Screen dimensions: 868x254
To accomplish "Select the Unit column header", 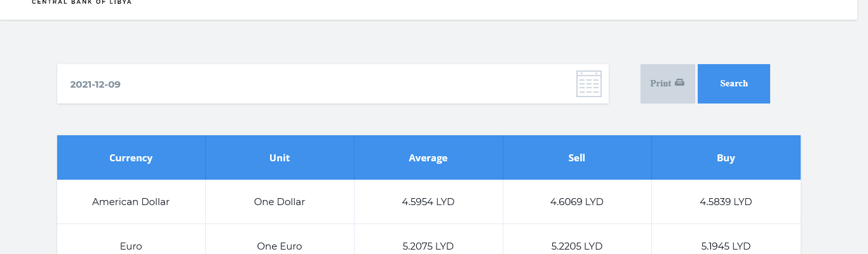I will tap(280, 158).
